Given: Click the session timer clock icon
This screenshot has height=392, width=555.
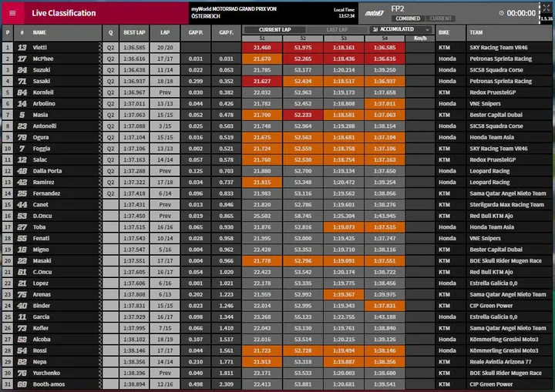Looking at the screenshot, I should [502, 13].
